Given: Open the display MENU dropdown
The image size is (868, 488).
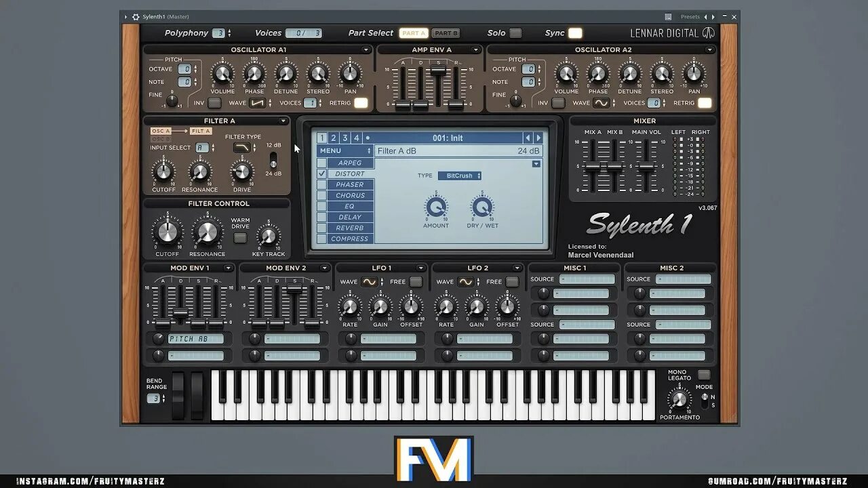Looking at the screenshot, I should [345, 150].
